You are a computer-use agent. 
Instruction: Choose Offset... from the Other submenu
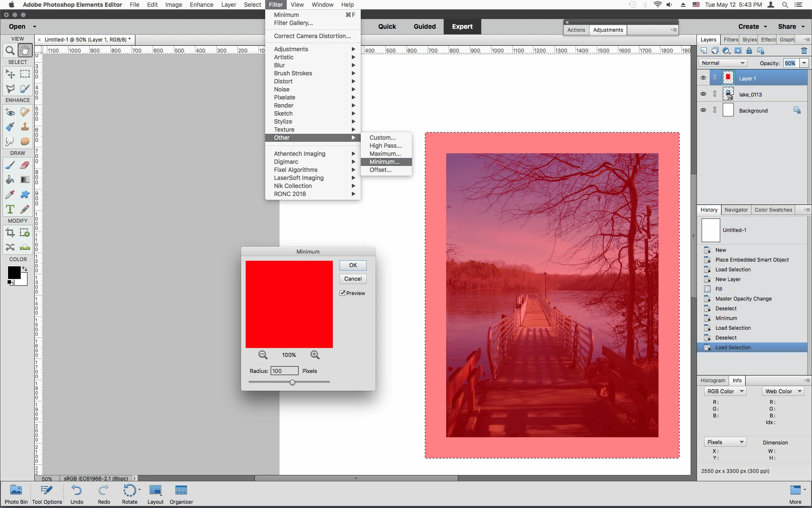tap(380, 170)
